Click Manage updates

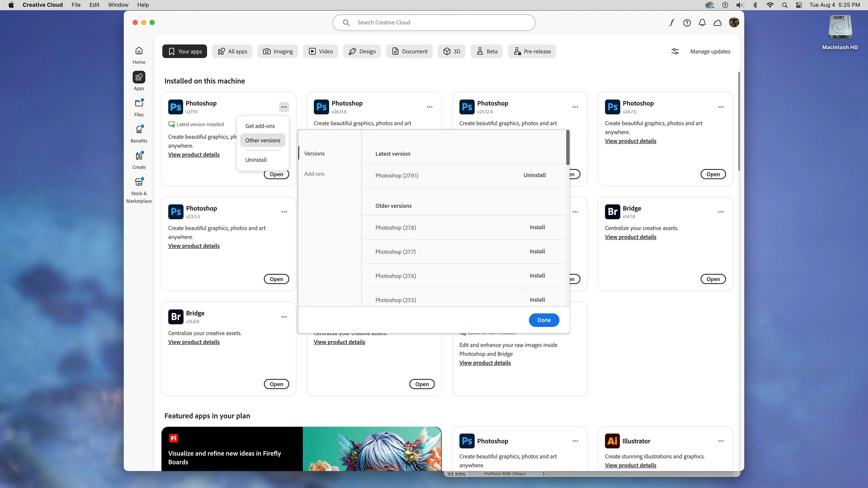point(710,51)
